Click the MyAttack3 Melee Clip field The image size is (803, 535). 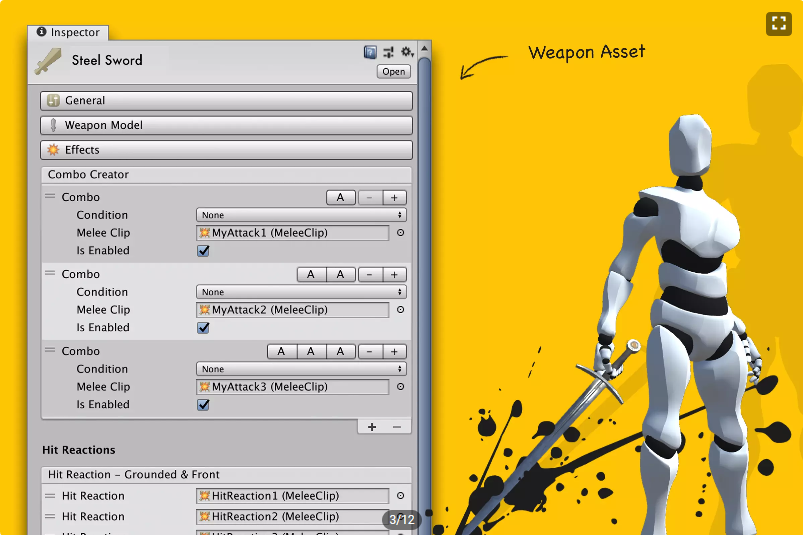coord(292,387)
